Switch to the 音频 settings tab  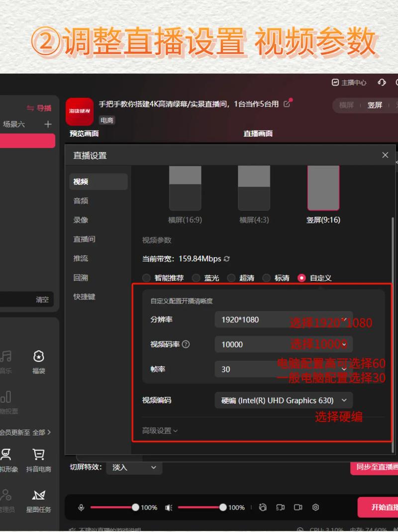coord(81,201)
